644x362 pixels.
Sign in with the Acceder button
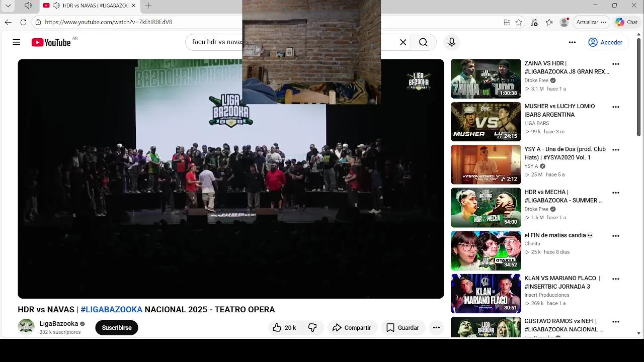click(x=606, y=42)
